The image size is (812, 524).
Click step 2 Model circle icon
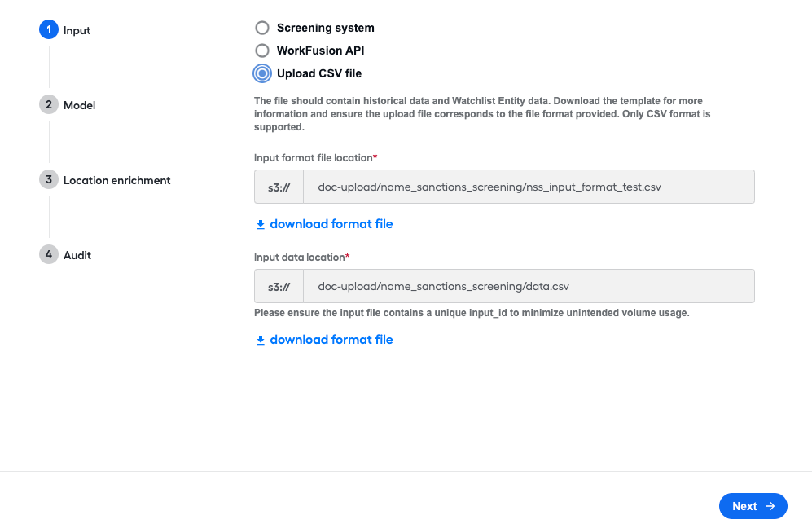pyautogui.click(x=49, y=104)
